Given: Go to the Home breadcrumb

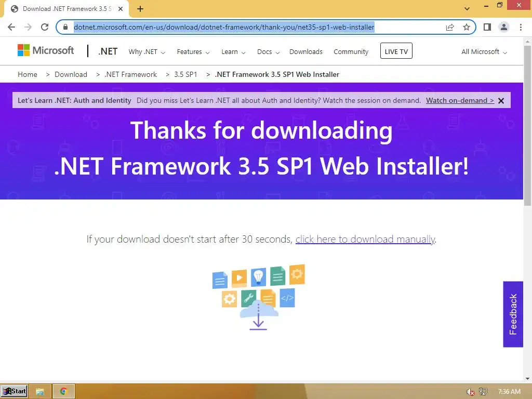Looking at the screenshot, I should click(28, 74).
